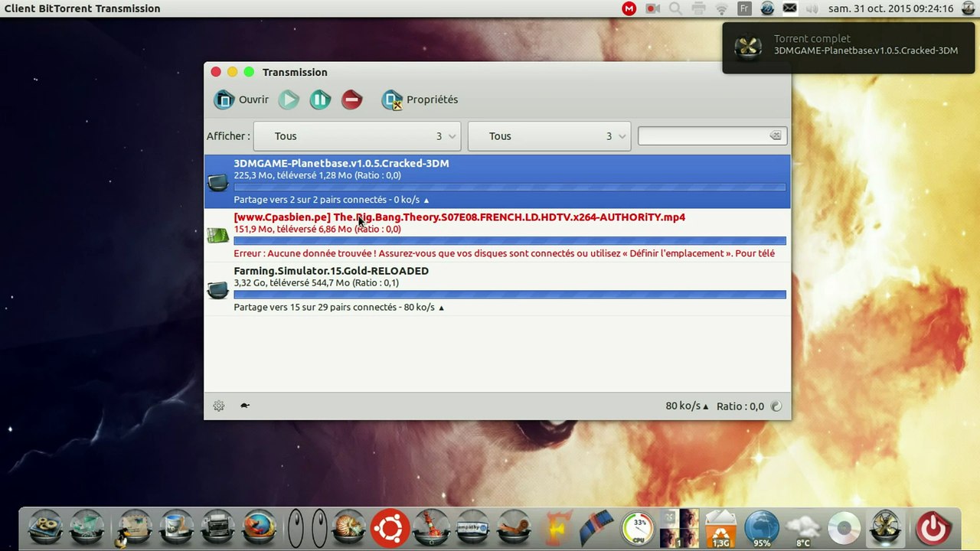Click the date and time 'sam. 31 oct. 2015'
This screenshot has height=551, width=980.
[891, 8]
